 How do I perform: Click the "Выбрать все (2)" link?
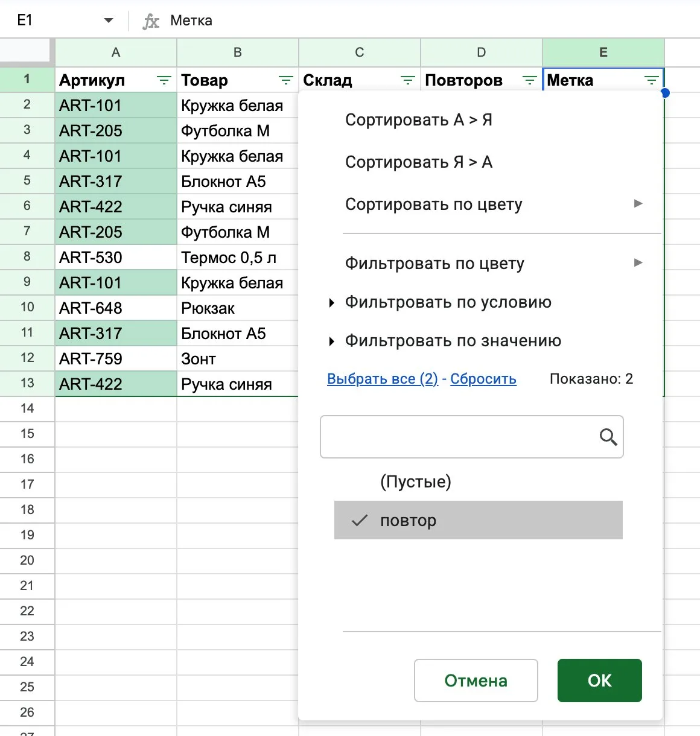pyautogui.click(x=383, y=379)
